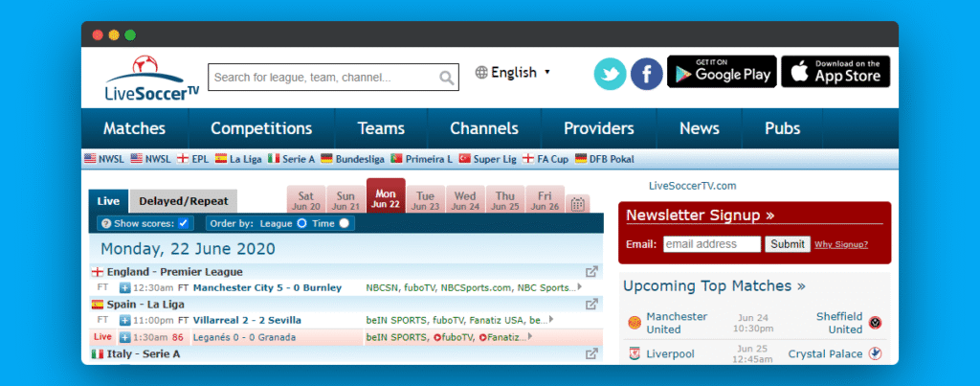The image size is (980, 386).
Task: Click the Get it on Google Play badge
Action: (x=722, y=71)
